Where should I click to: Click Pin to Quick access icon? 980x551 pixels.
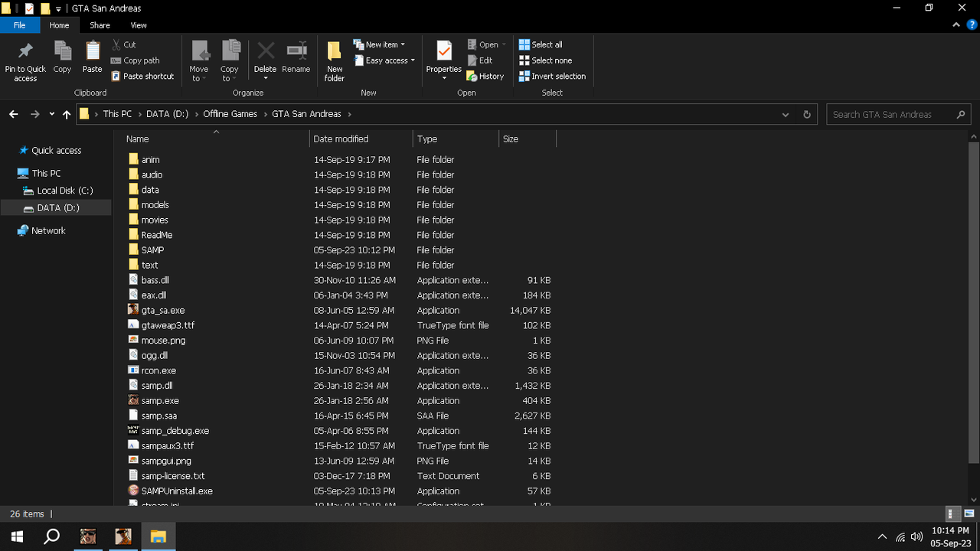click(25, 51)
